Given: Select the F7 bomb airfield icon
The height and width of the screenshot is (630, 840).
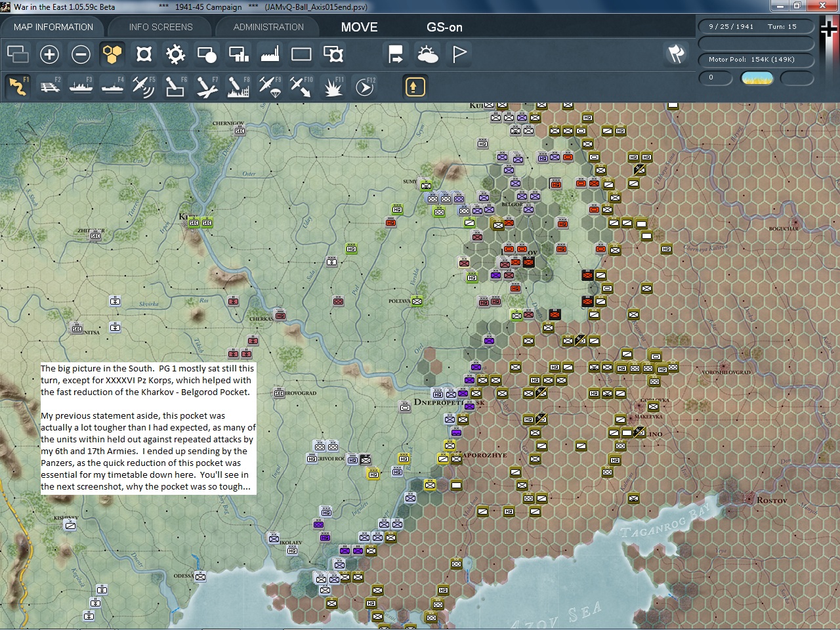Looking at the screenshot, I should pyautogui.click(x=207, y=86).
